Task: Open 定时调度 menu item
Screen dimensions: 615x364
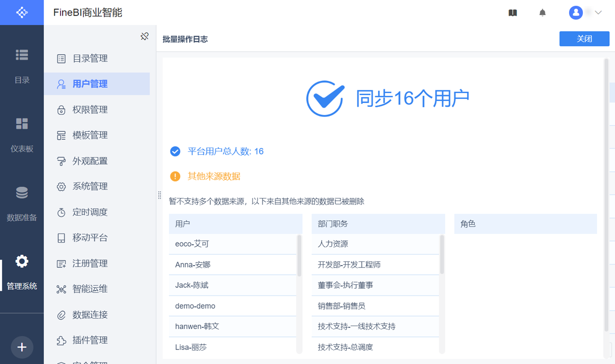Action: click(x=90, y=212)
